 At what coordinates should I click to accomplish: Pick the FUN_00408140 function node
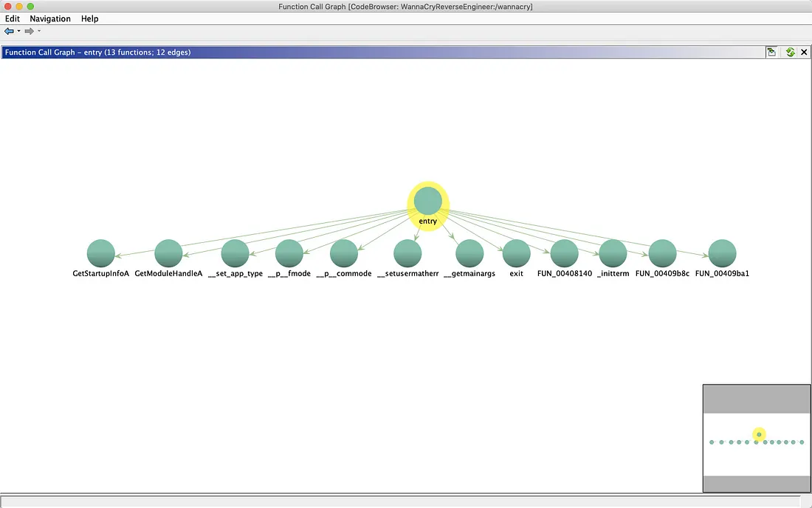(x=564, y=253)
